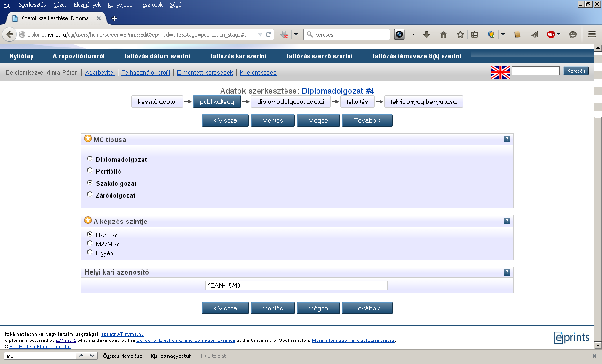This screenshot has height=364, width=602.
Task: Click the browser back arrow button
Action: [9, 34]
